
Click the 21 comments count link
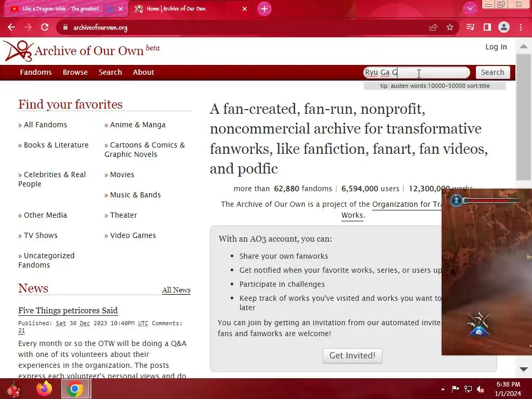pyautogui.click(x=21, y=331)
